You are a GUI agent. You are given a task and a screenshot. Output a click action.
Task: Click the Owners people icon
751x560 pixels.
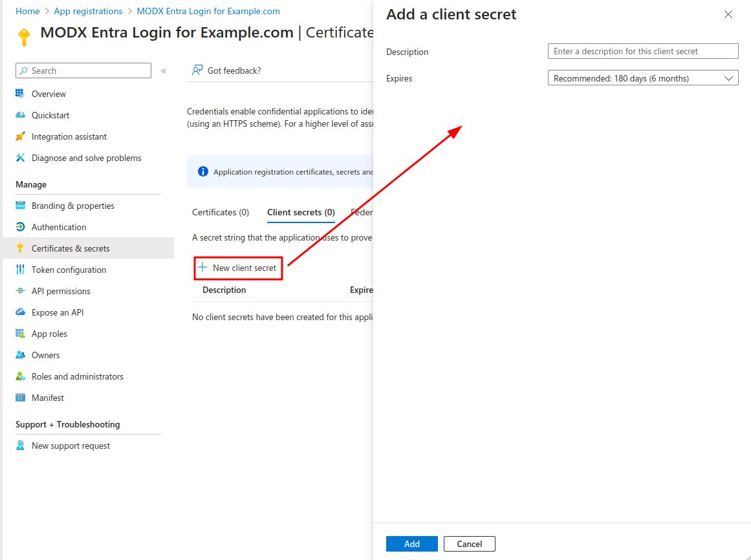tap(20, 354)
